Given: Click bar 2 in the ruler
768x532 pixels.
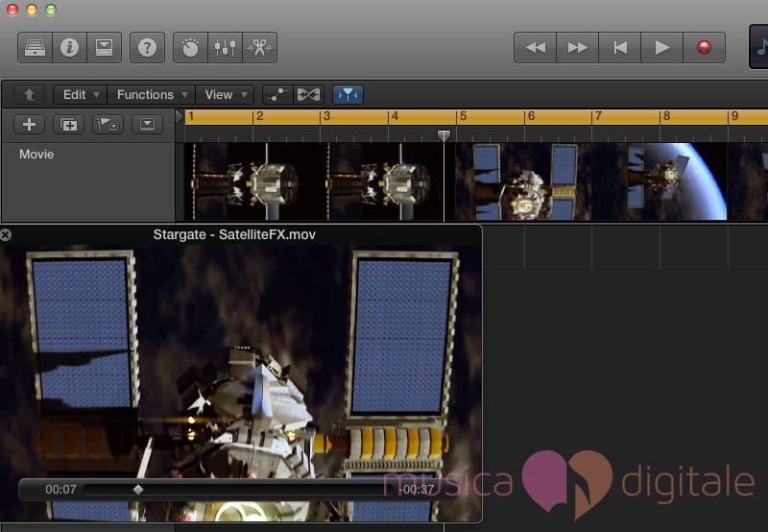Looking at the screenshot, I should [x=260, y=116].
